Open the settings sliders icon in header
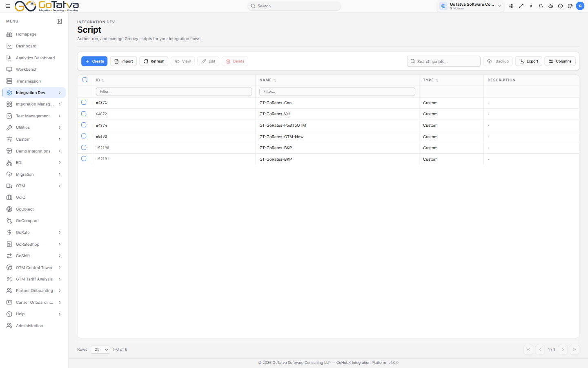 pyautogui.click(x=511, y=6)
